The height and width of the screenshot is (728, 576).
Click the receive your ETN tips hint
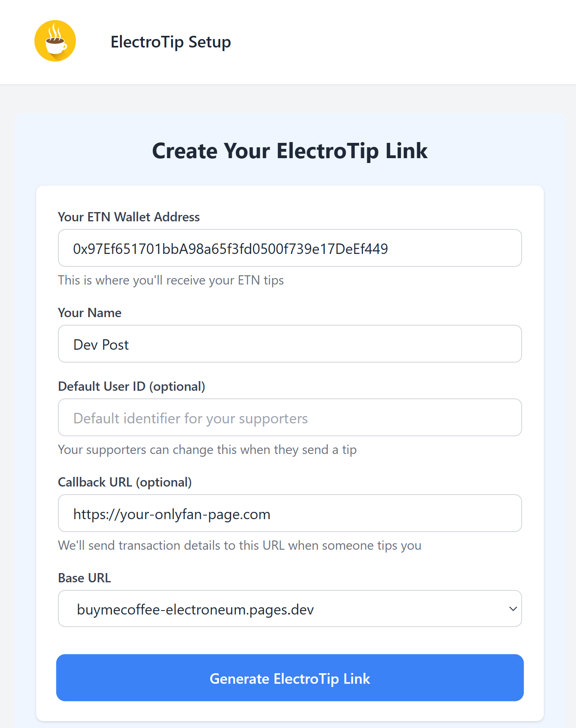point(171,280)
